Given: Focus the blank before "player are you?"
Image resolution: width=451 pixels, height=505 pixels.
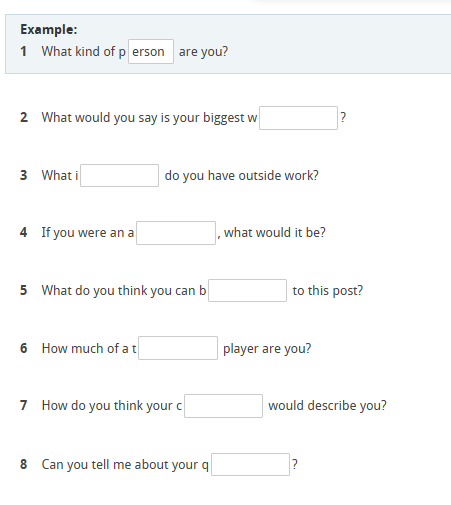Looking at the screenshot, I should (178, 348).
